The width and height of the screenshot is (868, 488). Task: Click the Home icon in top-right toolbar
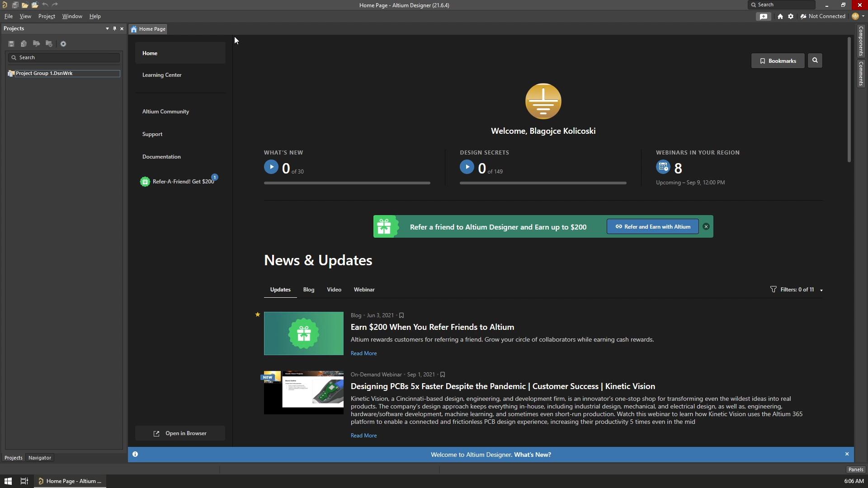pyautogui.click(x=780, y=16)
